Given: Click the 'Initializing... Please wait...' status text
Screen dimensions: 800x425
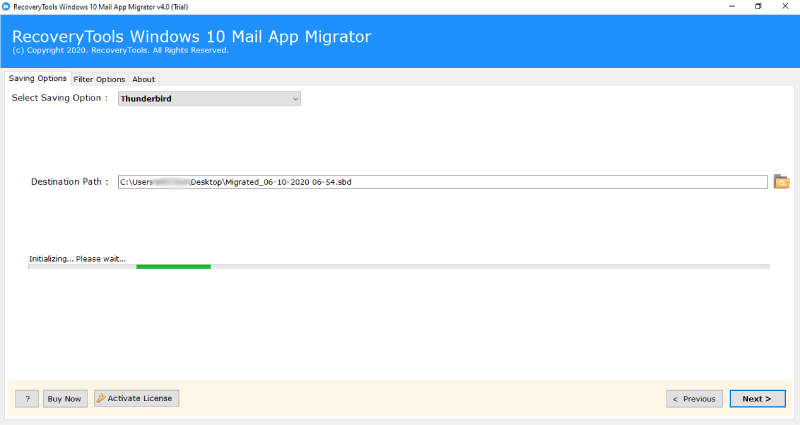Looking at the screenshot, I should coord(77,259).
